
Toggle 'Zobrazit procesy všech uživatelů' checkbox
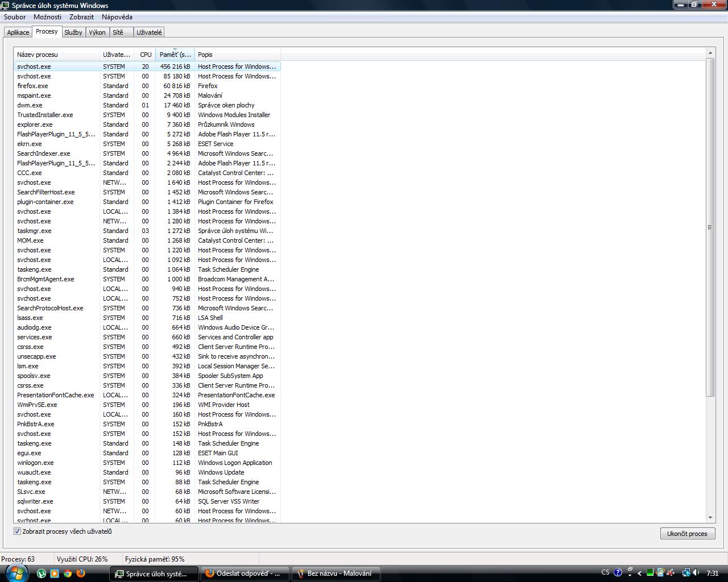tap(17, 531)
